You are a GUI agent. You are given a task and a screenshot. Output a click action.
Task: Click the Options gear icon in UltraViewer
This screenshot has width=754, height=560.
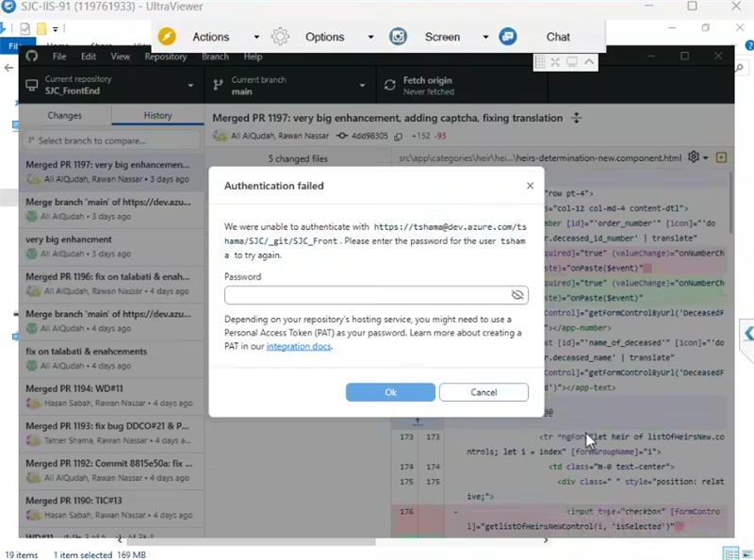click(x=281, y=37)
